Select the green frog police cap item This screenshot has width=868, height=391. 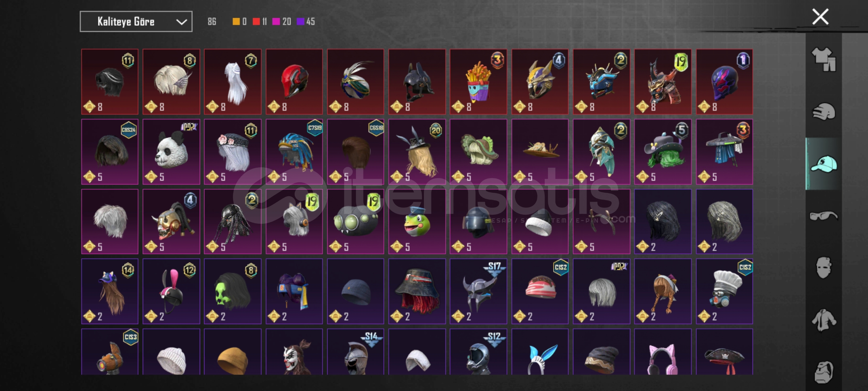(x=417, y=222)
